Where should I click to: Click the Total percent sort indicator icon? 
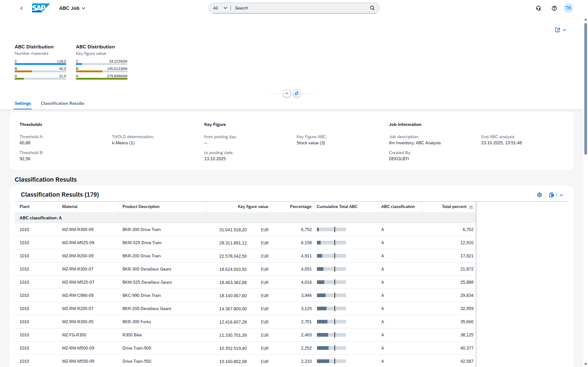[471, 207]
